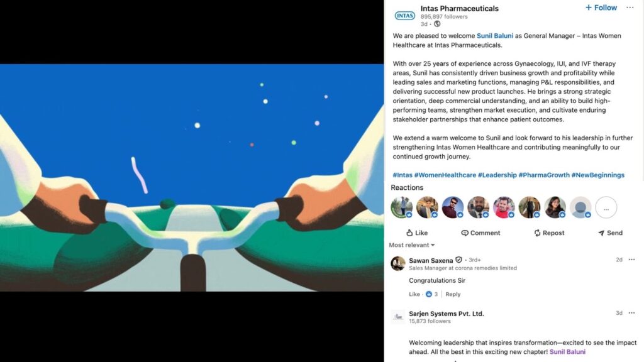Click the #WomenHealthcare hashtag
Screen dimensions: 644x362
tap(445, 175)
